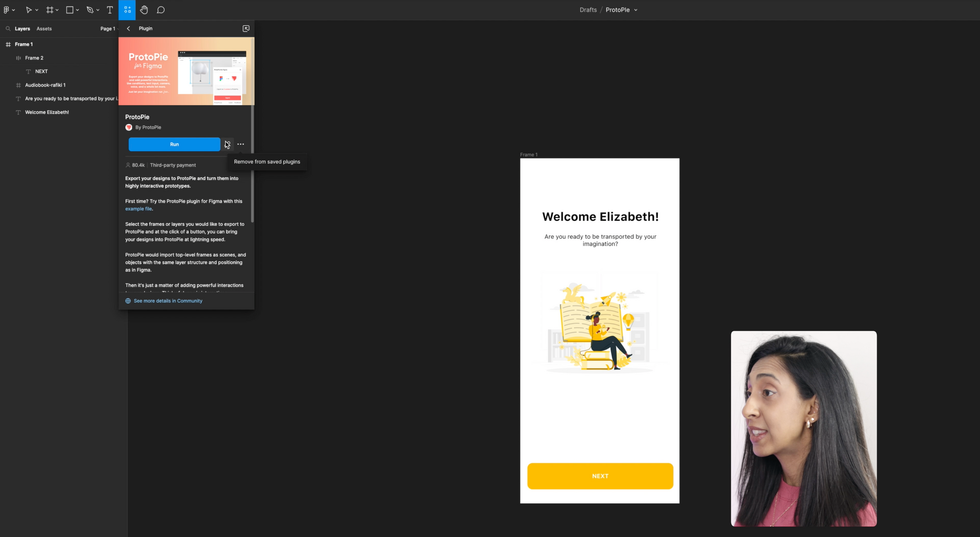This screenshot has width=980, height=537.
Task: Click the audiobook illustration on canvas
Action: click(600, 325)
